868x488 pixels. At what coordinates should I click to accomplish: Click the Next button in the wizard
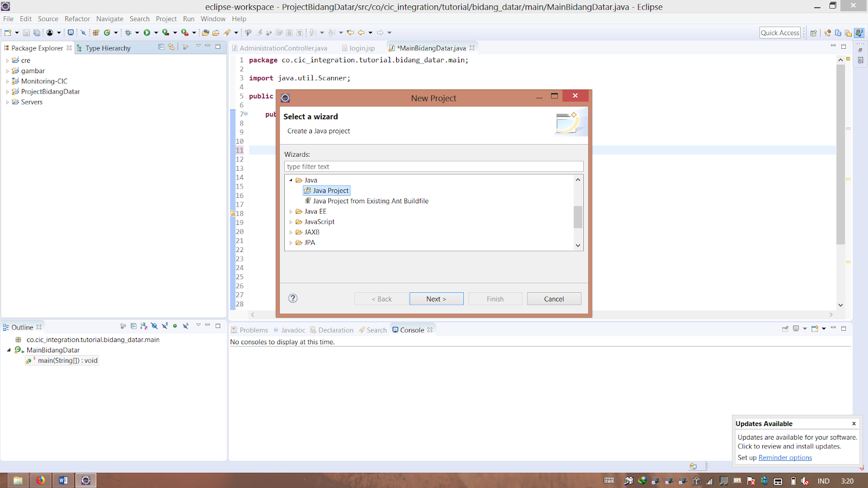(436, 299)
